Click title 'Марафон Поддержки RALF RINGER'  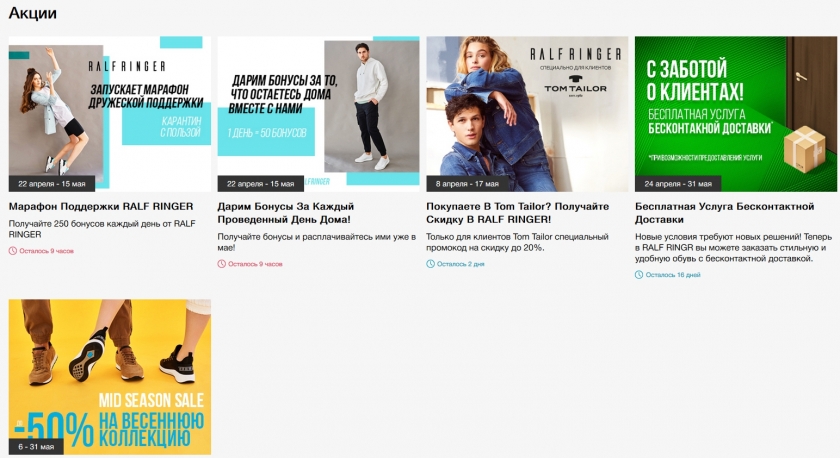(x=101, y=206)
